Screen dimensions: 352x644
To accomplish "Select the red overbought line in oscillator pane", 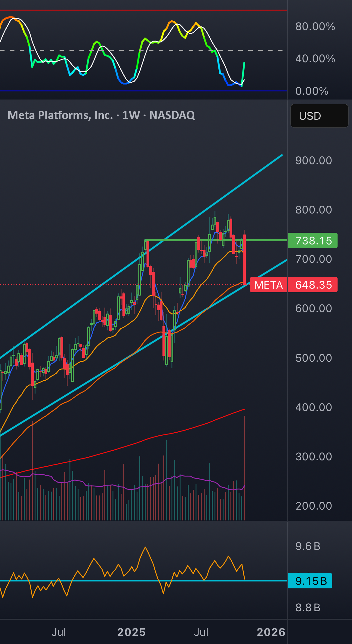I will [144, 10].
